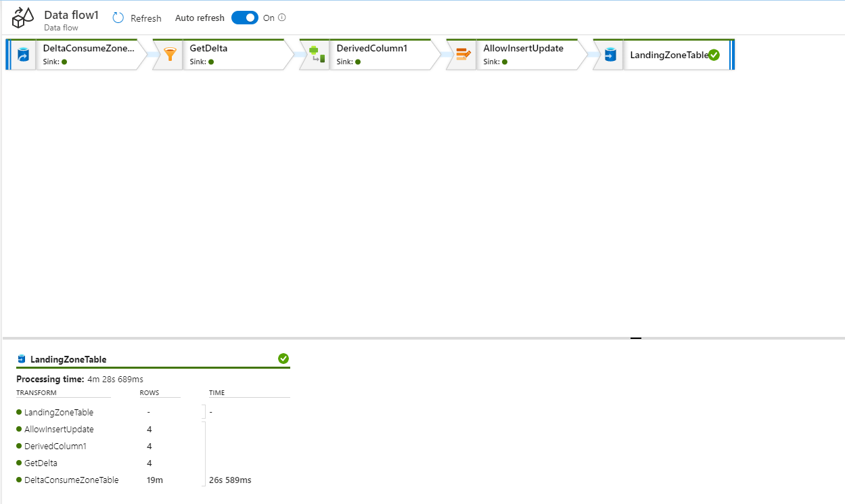Select the DeltaConsumeZone source icon

(x=24, y=55)
